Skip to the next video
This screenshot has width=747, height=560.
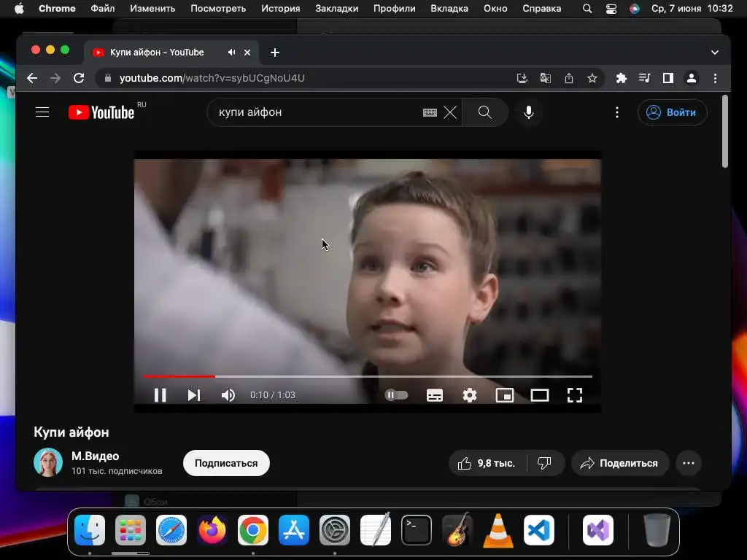pyautogui.click(x=194, y=395)
